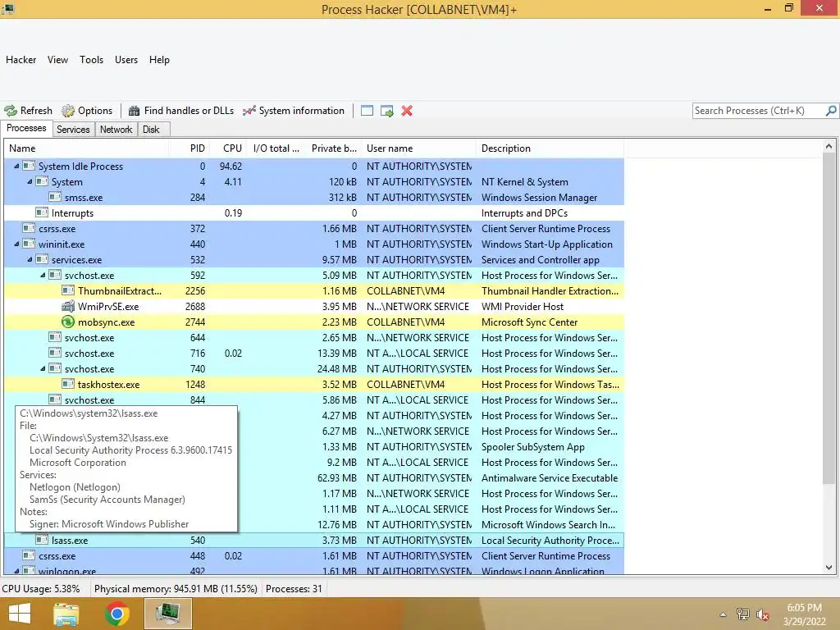The width and height of the screenshot is (840, 630).
Task: Select the Spooler SubSystem App description
Action: [x=532, y=447]
